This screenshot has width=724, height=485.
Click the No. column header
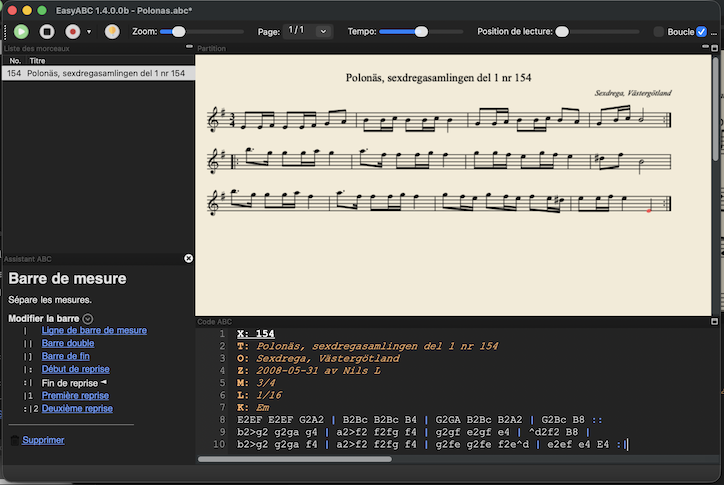point(15,61)
